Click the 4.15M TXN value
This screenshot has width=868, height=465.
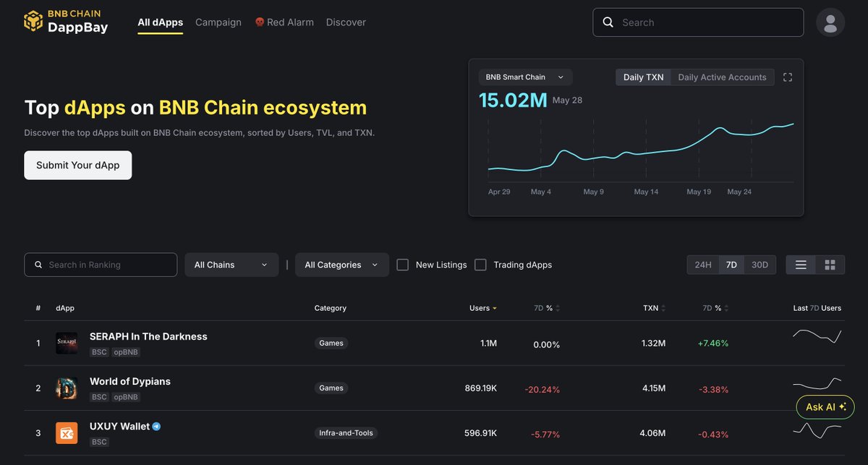pos(653,388)
